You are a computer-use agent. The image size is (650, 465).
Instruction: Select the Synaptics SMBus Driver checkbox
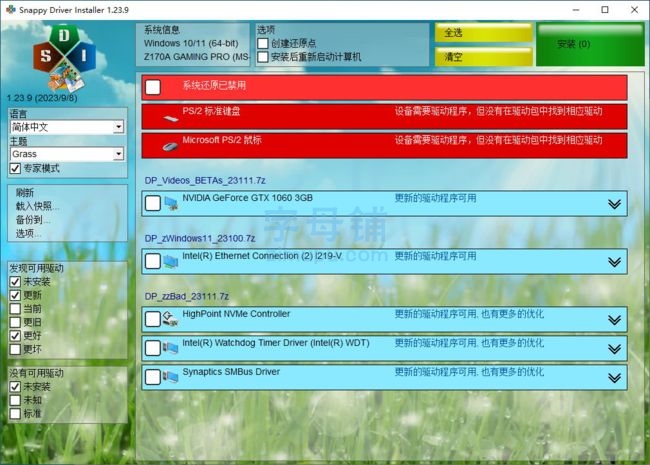[x=153, y=377]
